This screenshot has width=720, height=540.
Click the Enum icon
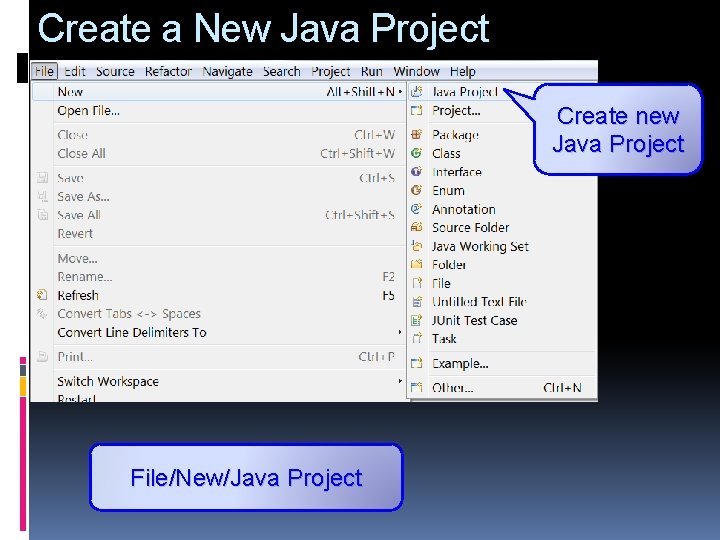pos(416,190)
